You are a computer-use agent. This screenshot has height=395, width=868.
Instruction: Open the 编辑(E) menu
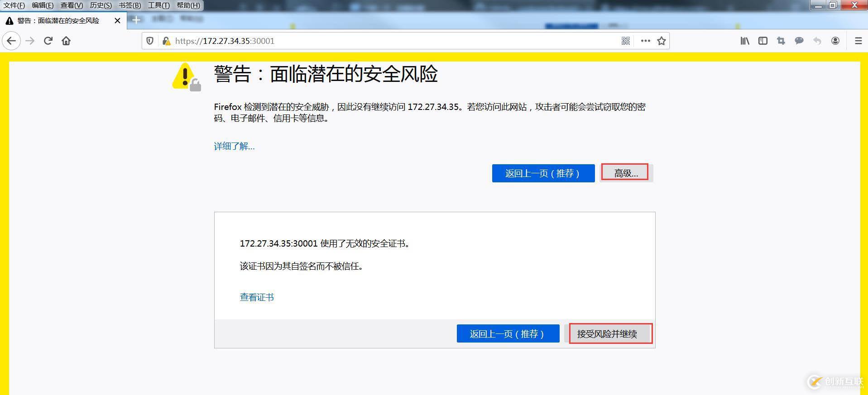(43, 5)
